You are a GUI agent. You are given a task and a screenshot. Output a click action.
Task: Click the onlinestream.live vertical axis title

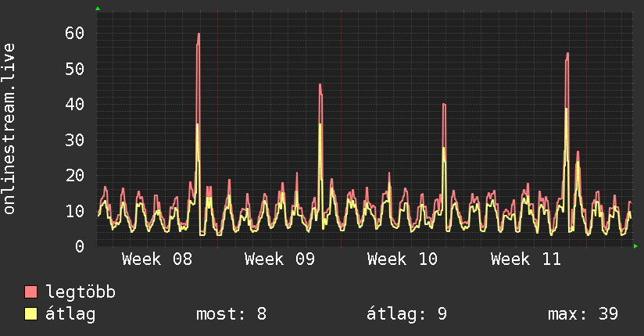pos(9,129)
